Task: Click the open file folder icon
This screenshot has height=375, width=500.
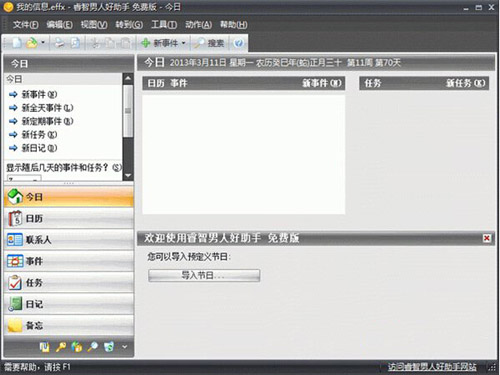Action: (x=32, y=43)
